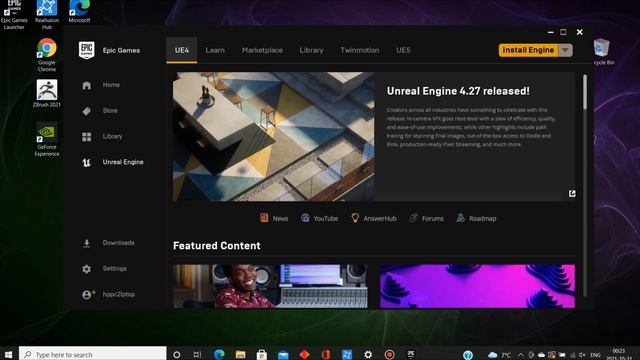Open the Roadmap link
This screenshot has height=360, width=640.
[476, 218]
